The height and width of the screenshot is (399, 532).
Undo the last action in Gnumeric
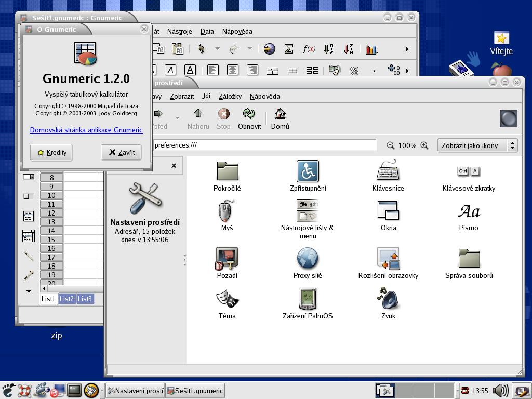click(x=201, y=49)
